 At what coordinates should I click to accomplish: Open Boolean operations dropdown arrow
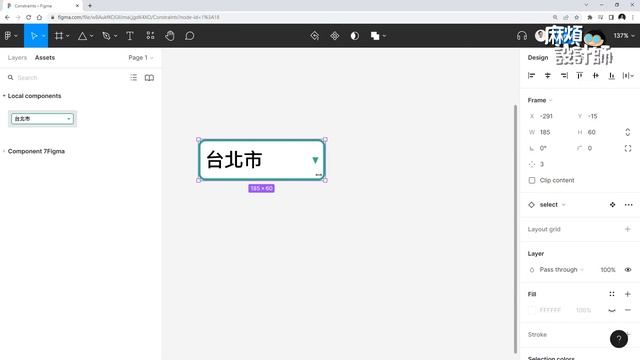coord(384,36)
